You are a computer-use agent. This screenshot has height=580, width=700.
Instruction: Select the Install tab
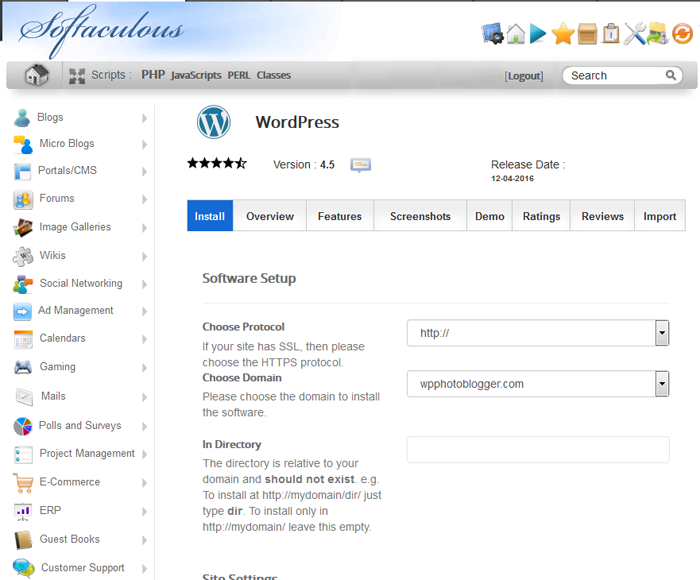click(210, 216)
